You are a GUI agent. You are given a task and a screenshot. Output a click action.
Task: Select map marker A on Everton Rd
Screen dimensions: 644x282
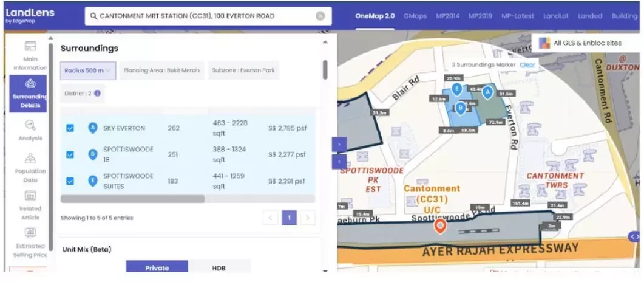coord(487,92)
